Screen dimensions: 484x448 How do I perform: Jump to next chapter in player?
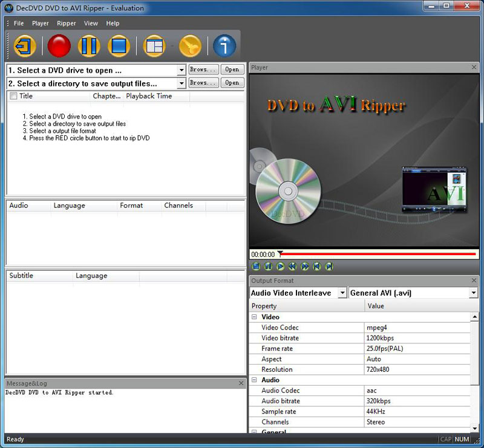pyautogui.click(x=329, y=266)
